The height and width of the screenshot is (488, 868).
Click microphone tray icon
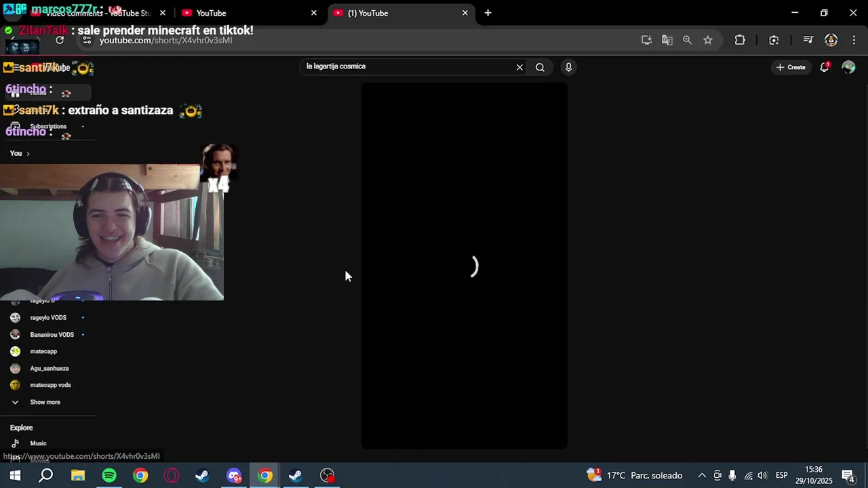point(732,476)
